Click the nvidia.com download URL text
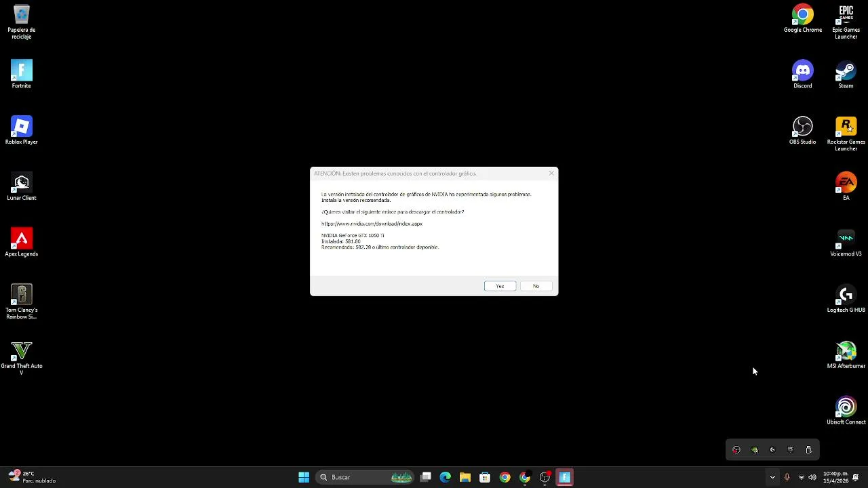 [372, 224]
